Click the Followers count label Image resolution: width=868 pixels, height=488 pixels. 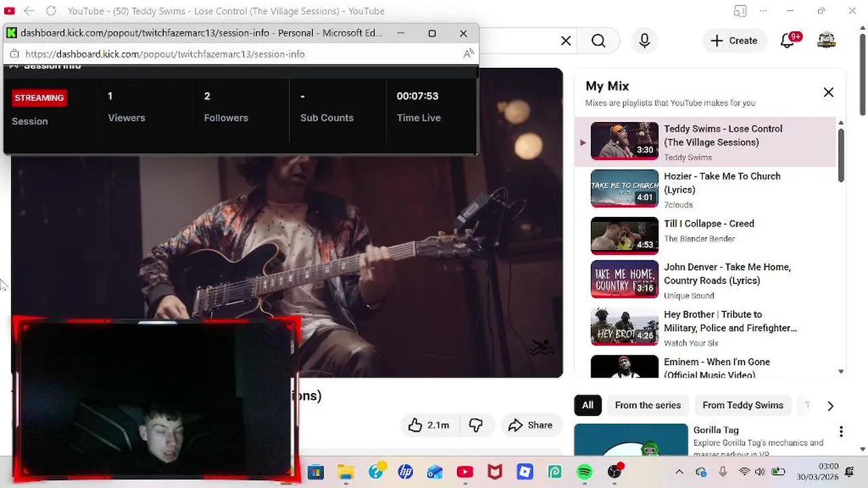(226, 118)
